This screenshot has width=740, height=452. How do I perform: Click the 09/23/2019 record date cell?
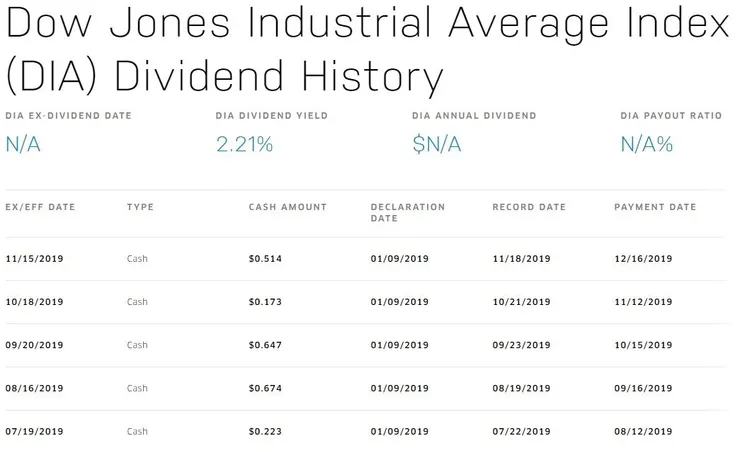click(x=521, y=345)
